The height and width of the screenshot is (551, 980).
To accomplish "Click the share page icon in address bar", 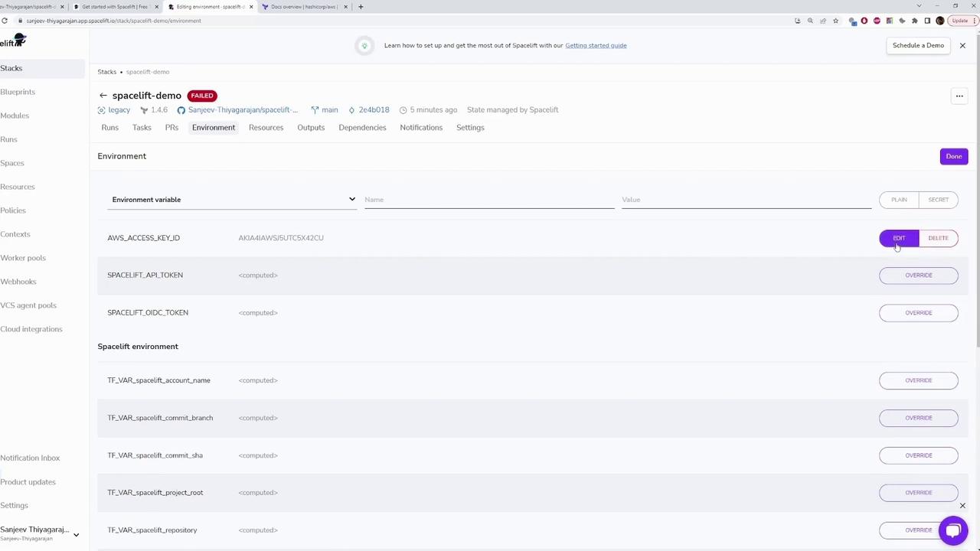I will [823, 21].
